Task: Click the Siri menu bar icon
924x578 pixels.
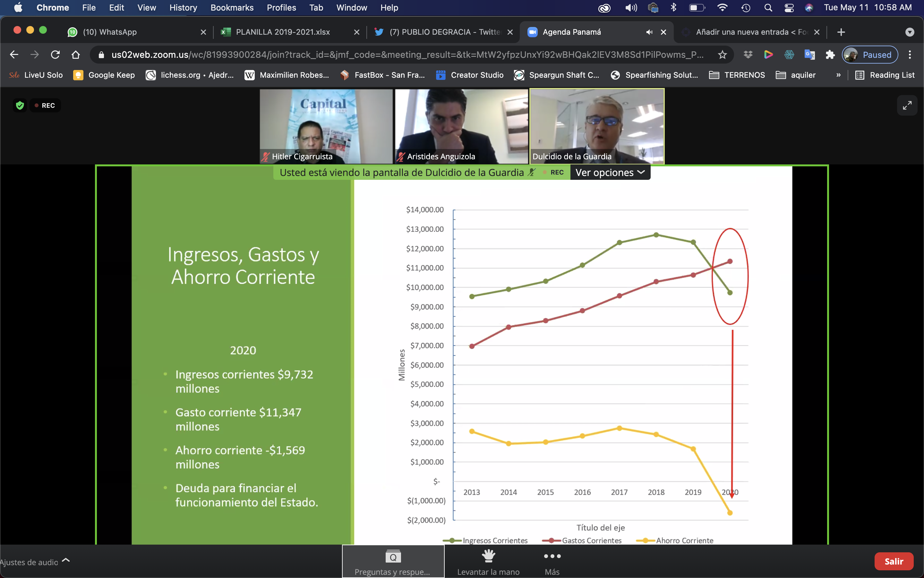Action: click(809, 8)
